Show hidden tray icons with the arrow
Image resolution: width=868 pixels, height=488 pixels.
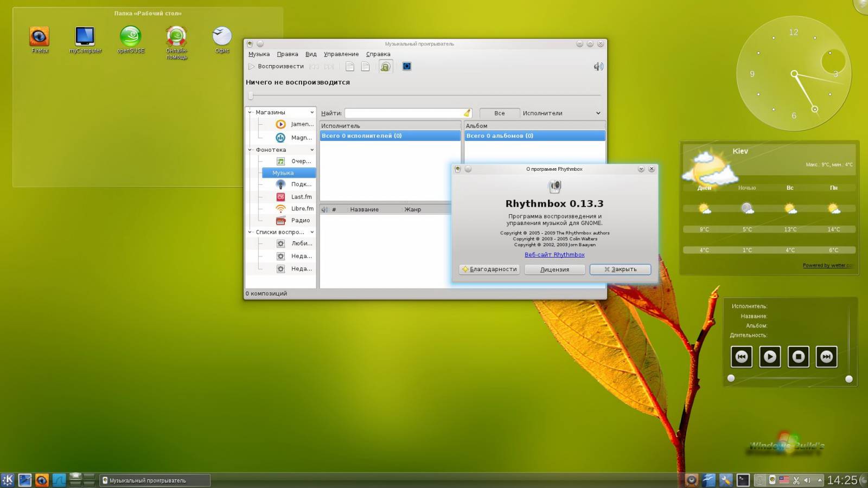click(x=820, y=480)
